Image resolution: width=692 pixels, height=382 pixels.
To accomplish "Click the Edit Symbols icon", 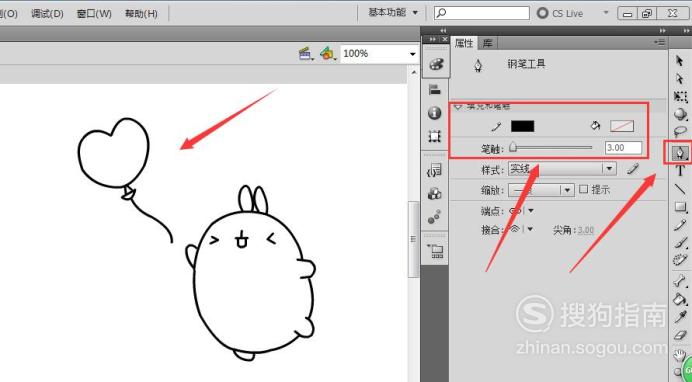I will (x=328, y=54).
